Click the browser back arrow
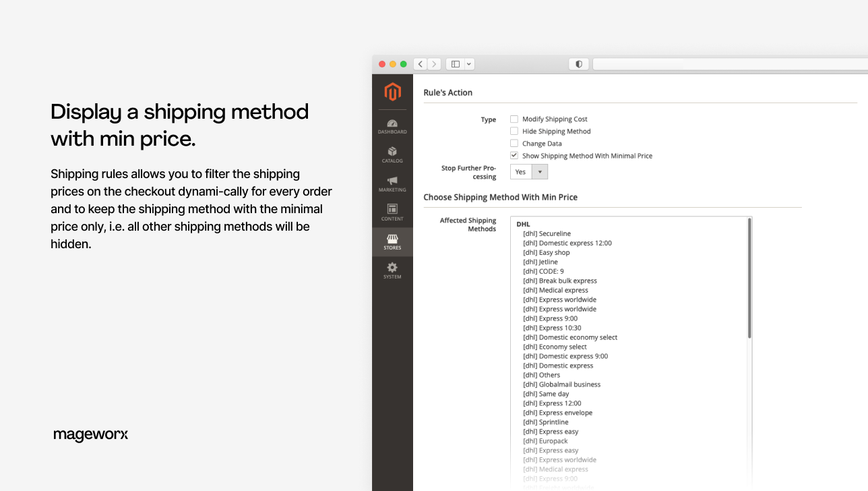 [420, 63]
